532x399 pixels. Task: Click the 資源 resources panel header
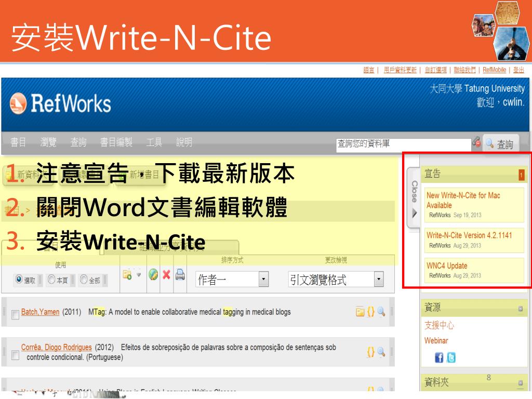[x=474, y=308]
